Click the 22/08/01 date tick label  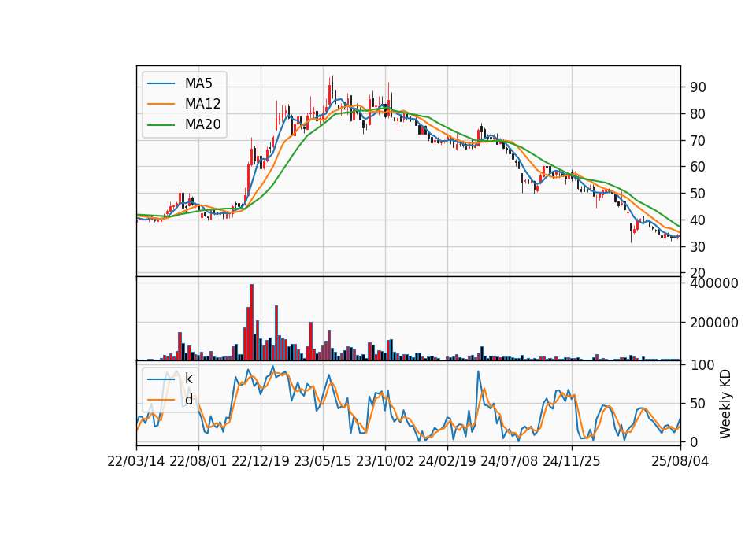pos(198,461)
